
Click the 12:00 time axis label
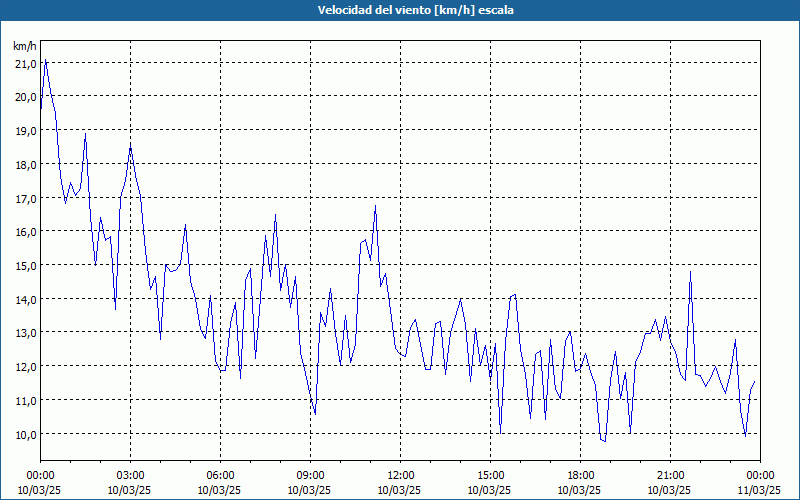[401, 476]
